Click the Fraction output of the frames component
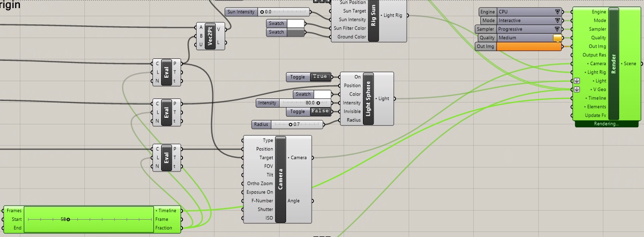644x237 pixels. 166,228
